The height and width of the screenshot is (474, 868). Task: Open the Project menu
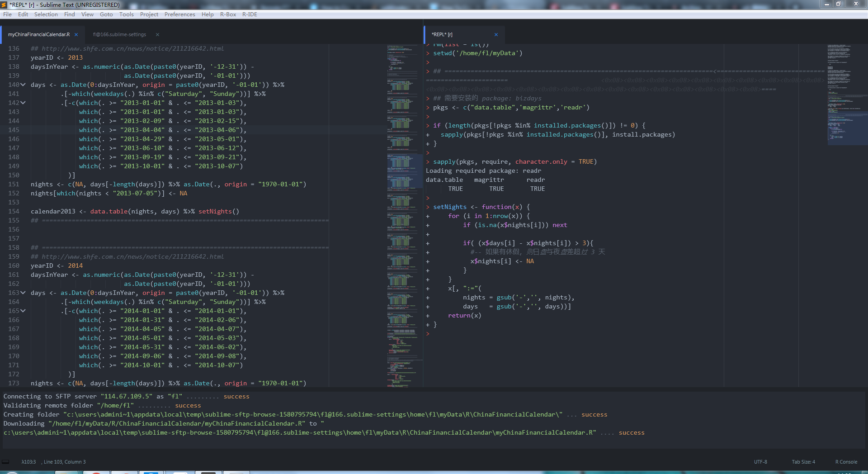149,14
